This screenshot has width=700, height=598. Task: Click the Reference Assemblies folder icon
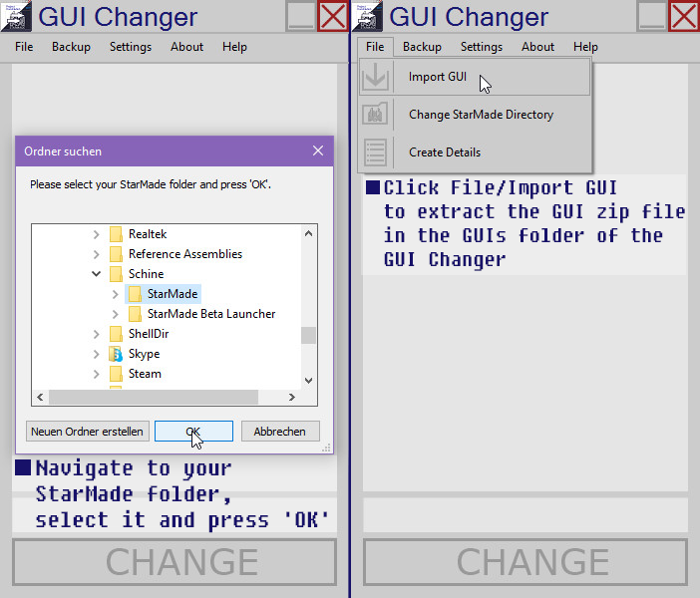click(116, 254)
